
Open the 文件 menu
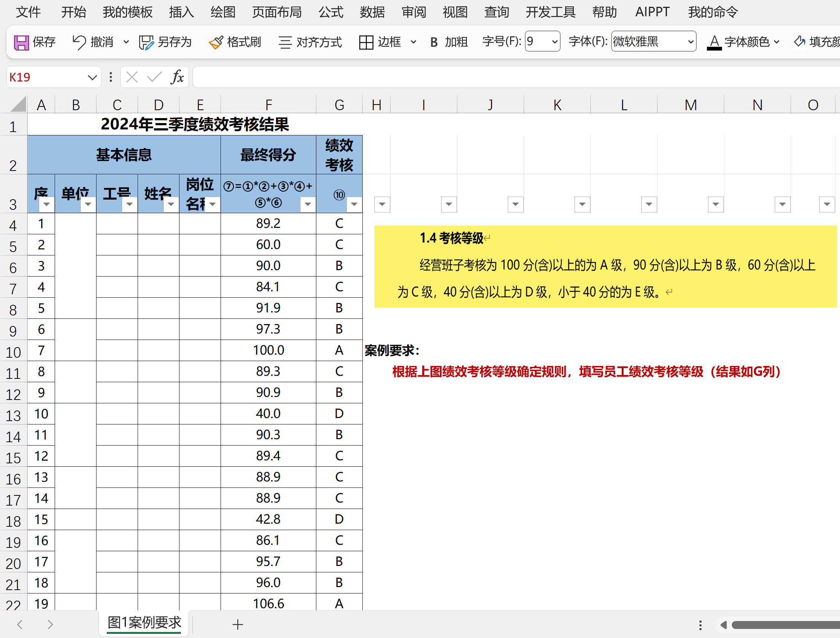point(28,12)
